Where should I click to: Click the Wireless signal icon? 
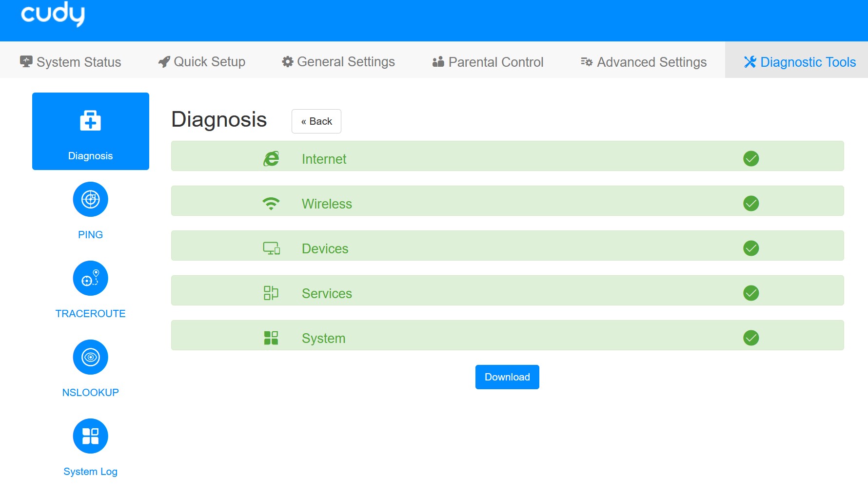(271, 204)
